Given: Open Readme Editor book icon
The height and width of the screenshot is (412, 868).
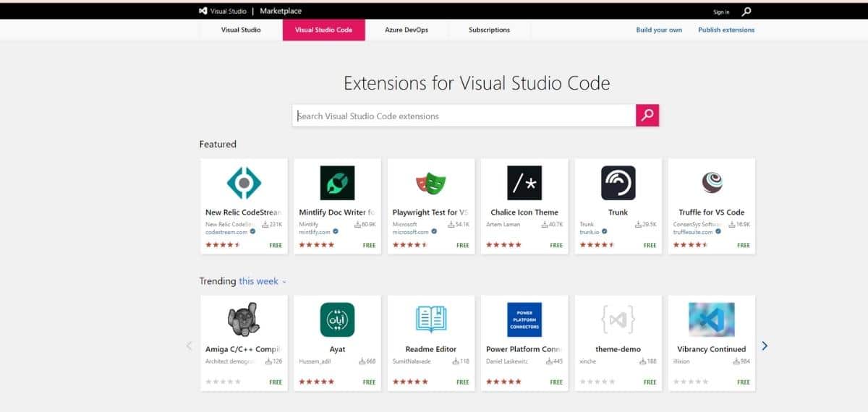Looking at the screenshot, I should (x=431, y=319).
